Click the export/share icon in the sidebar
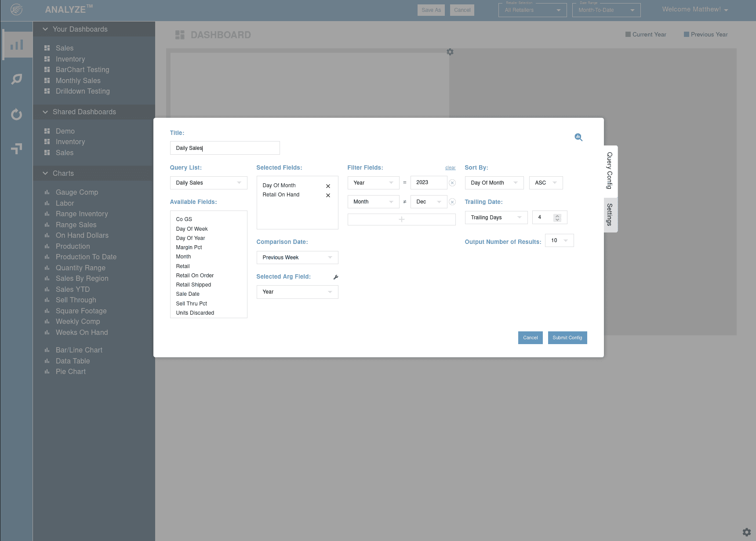The image size is (756, 541). (17, 149)
